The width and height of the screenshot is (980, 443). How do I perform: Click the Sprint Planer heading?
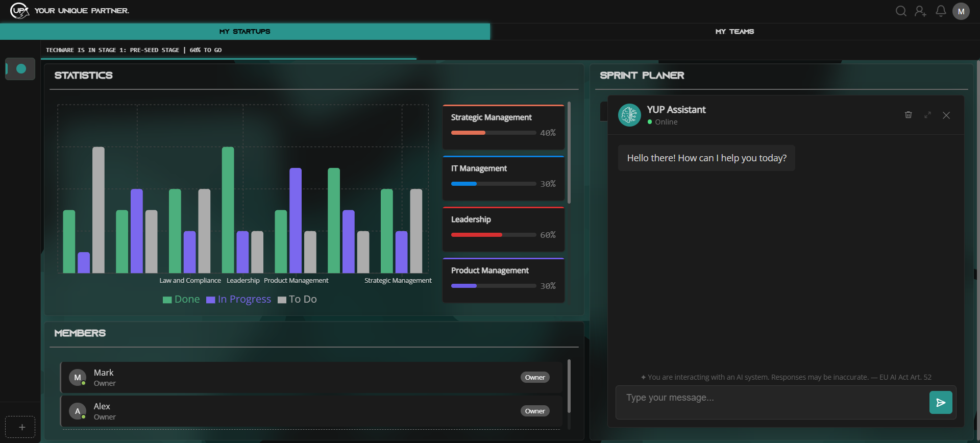[642, 76]
